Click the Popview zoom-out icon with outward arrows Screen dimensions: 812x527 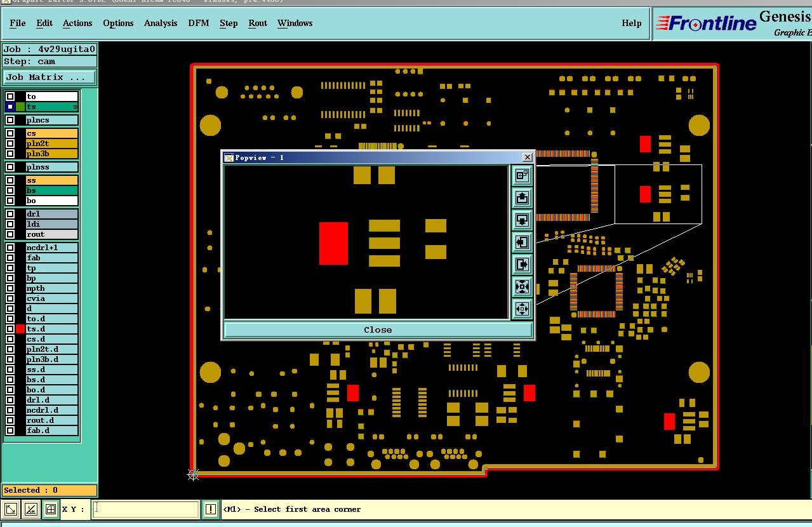522,309
